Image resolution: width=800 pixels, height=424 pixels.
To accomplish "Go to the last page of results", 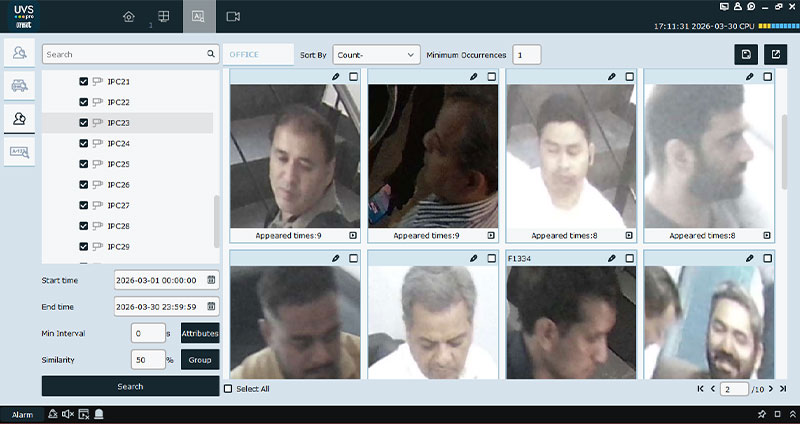I will click(783, 389).
